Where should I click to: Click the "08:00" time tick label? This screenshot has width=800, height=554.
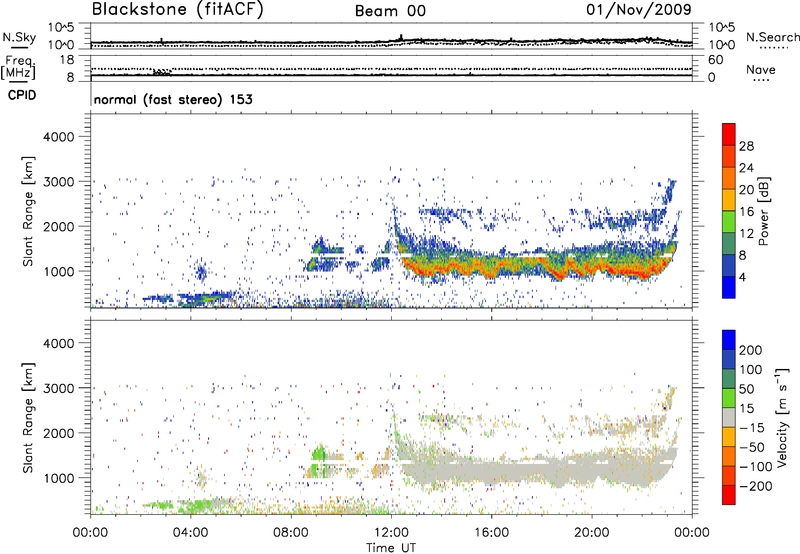coord(291,533)
